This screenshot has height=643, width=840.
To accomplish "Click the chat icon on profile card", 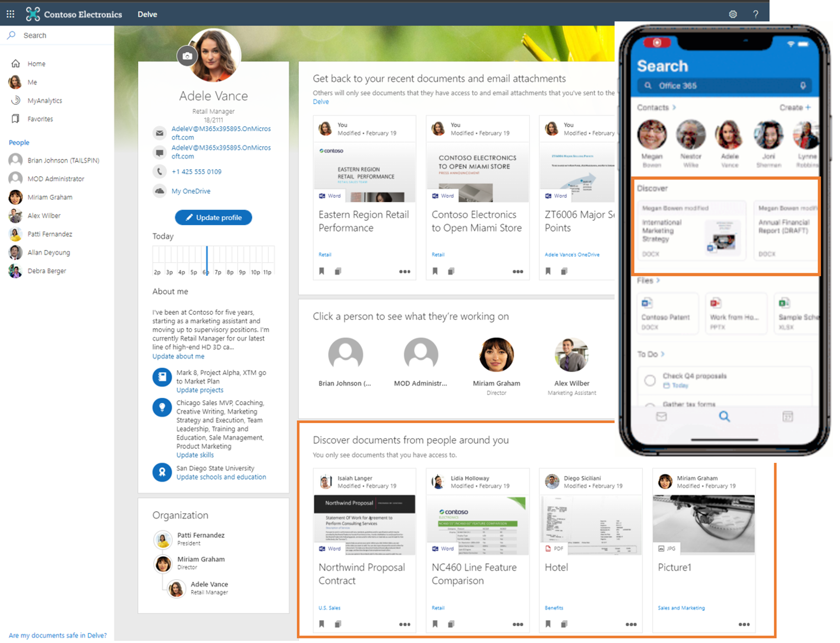I will coord(160,152).
